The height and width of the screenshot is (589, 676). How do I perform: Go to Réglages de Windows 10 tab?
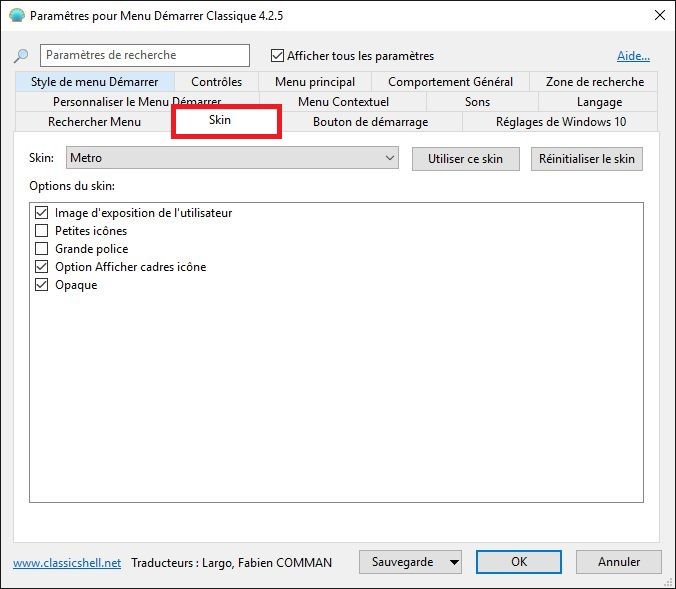560,122
